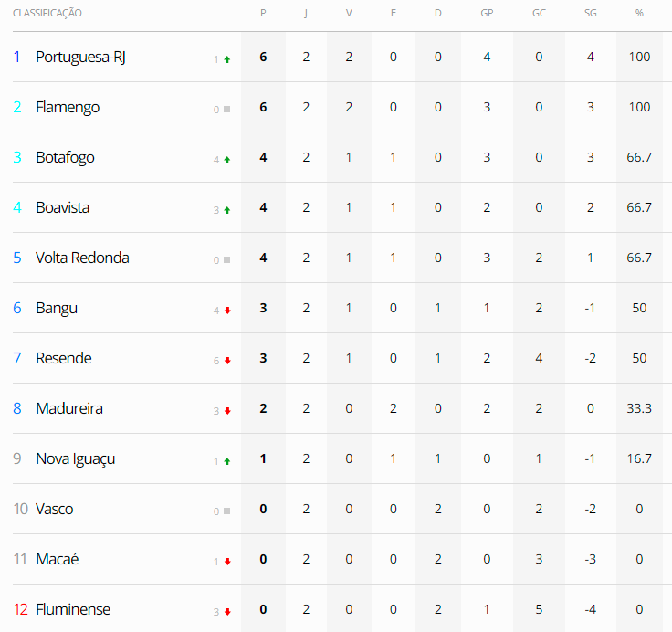Click Portuguesa-RJ's points value of 6
The width and height of the screenshot is (672, 632).
263,57
